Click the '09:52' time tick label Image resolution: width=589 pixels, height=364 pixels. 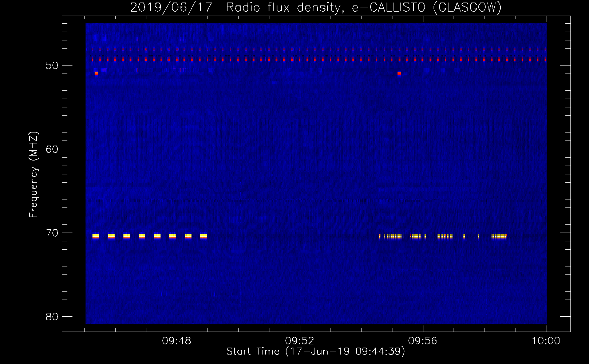click(300, 341)
